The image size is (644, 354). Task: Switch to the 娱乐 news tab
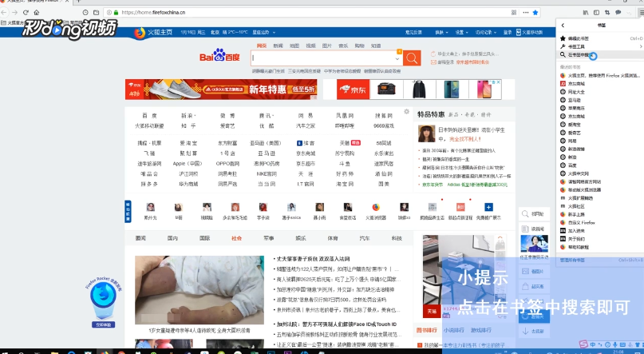coord(301,238)
